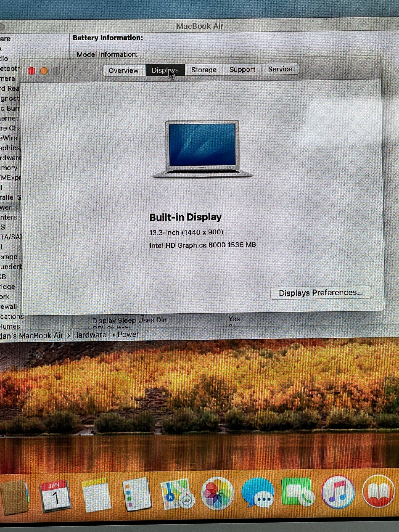Launch iTunes from the Dock

tap(338, 492)
